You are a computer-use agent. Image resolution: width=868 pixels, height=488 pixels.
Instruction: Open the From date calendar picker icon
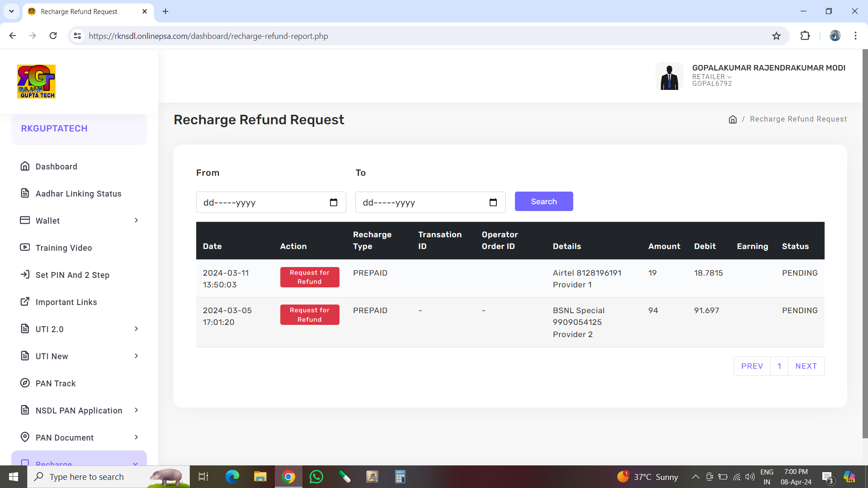(x=334, y=202)
